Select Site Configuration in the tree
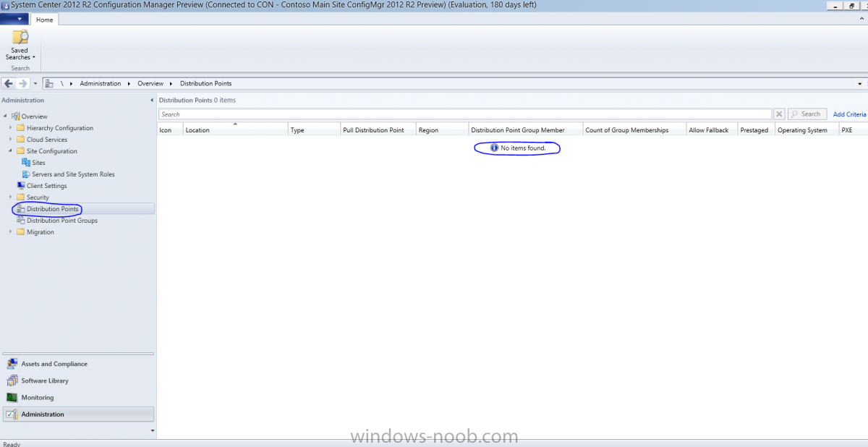Viewport: 868px width, 447px height. [52, 151]
